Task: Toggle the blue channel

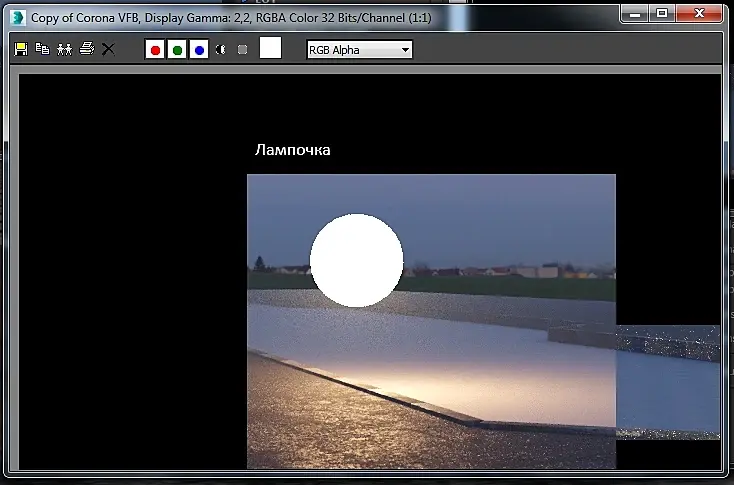Action: (x=199, y=50)
